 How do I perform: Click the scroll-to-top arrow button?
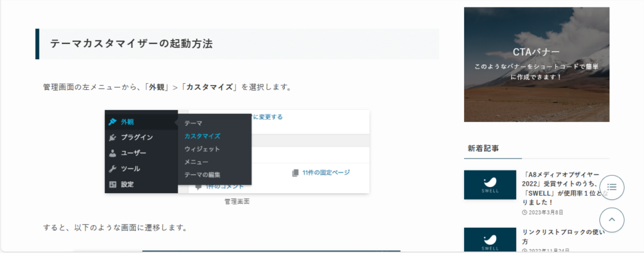612,220
